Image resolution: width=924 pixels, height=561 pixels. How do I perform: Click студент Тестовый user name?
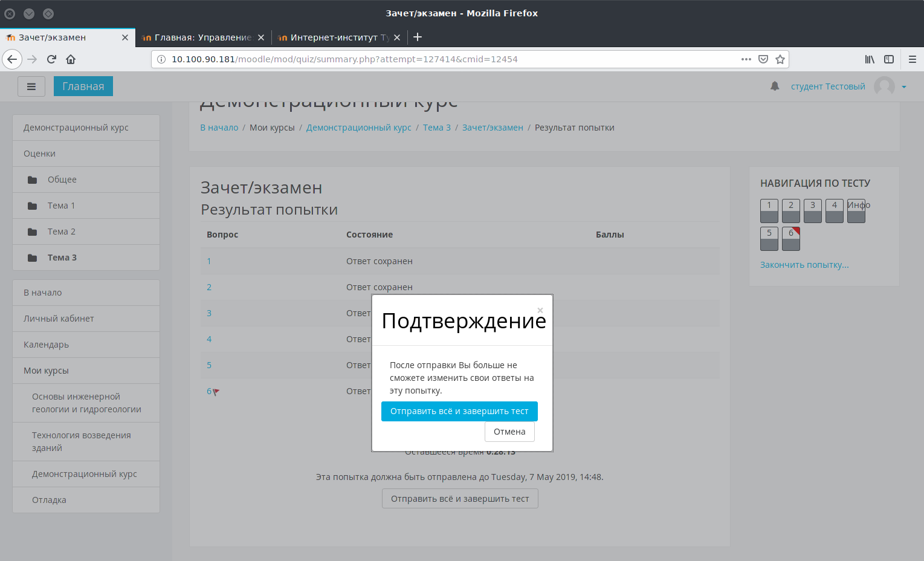(828, 86)
